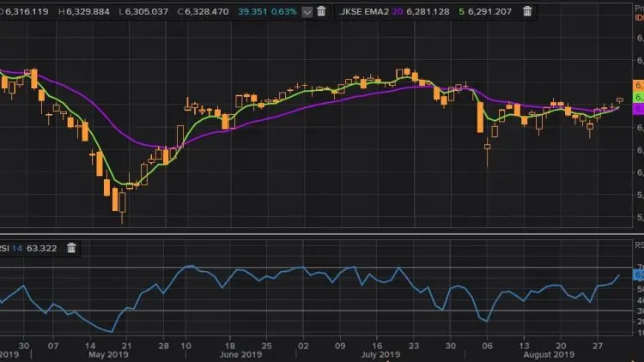Click the June 2019 label on time axis
This screenshot has height=362, width=644.
240,354
